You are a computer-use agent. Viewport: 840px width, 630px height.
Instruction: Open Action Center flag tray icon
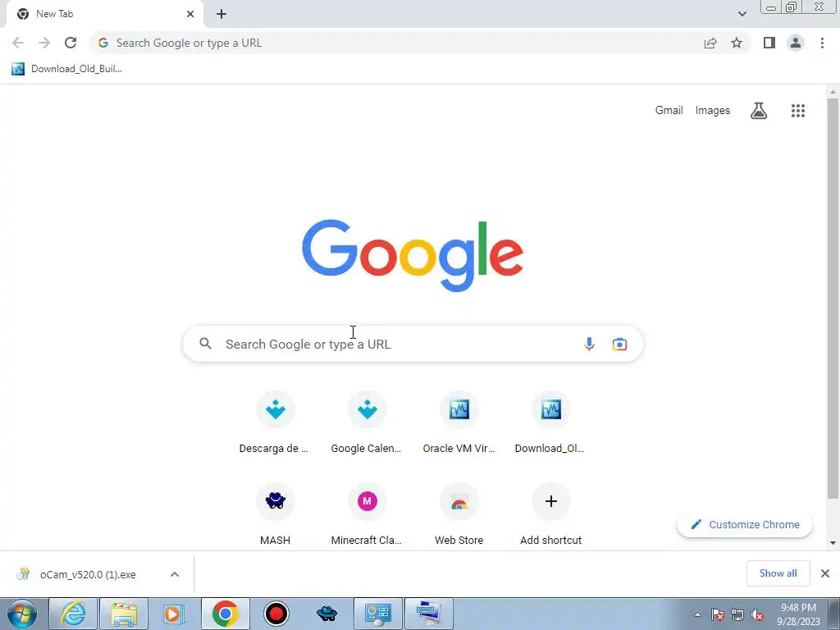(x=718, y=615)
